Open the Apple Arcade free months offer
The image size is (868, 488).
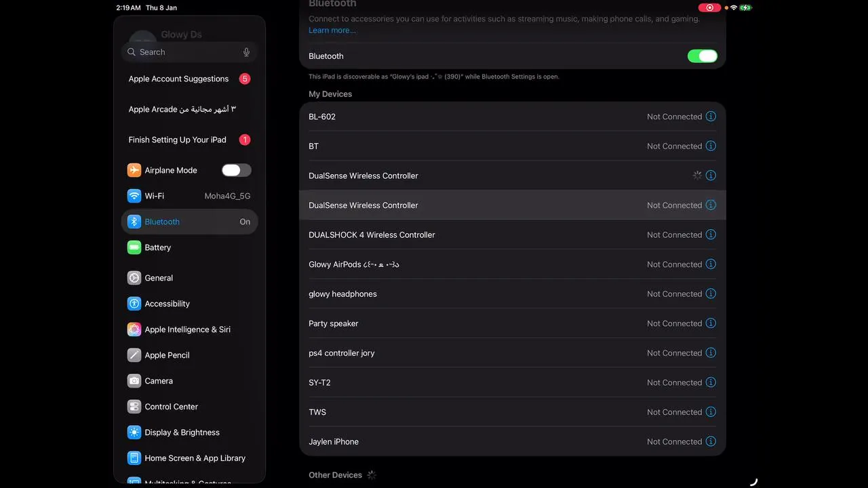(x=190, y=109)
